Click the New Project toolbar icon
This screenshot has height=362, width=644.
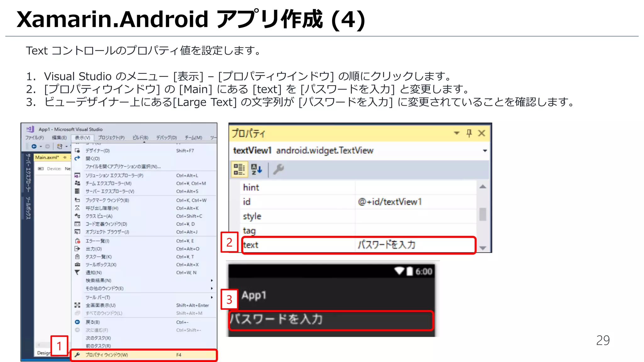coord(59,146)
